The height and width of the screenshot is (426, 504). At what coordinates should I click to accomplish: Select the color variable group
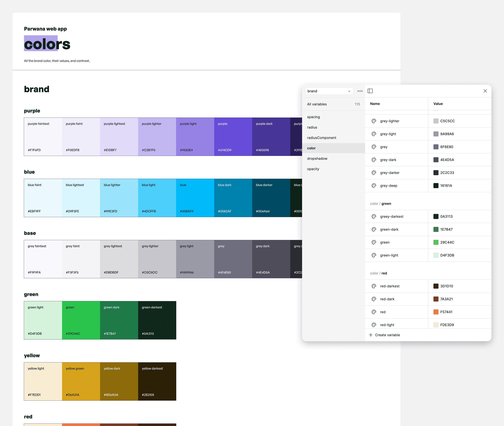pos(311,148)
